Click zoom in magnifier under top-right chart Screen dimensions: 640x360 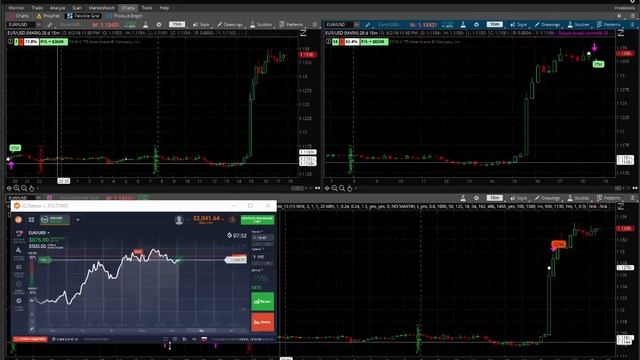tap(334, 188)
